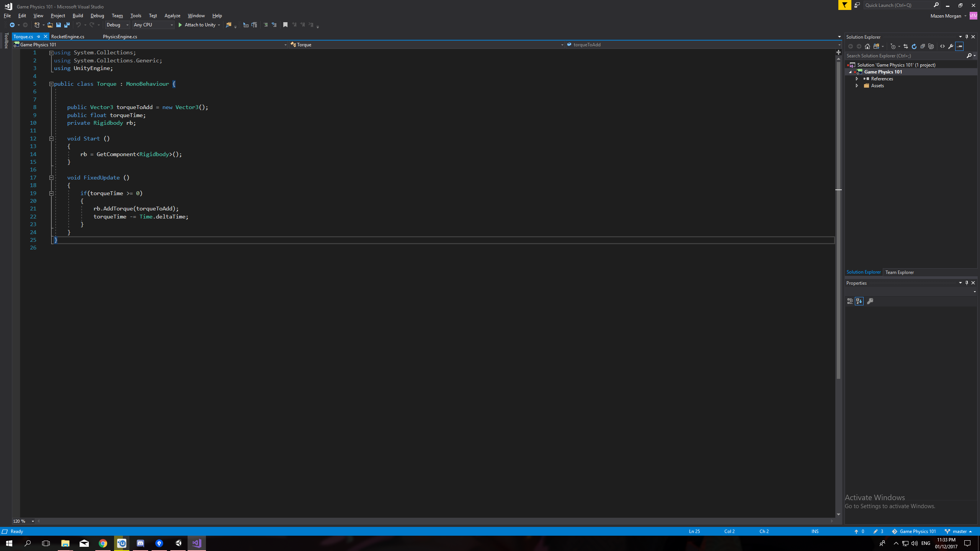Image resolution: width=980 pixels, height=551 pixels.
Task: Switch to the RocketEngine.cs tab
Action: (x=68, y=37)
